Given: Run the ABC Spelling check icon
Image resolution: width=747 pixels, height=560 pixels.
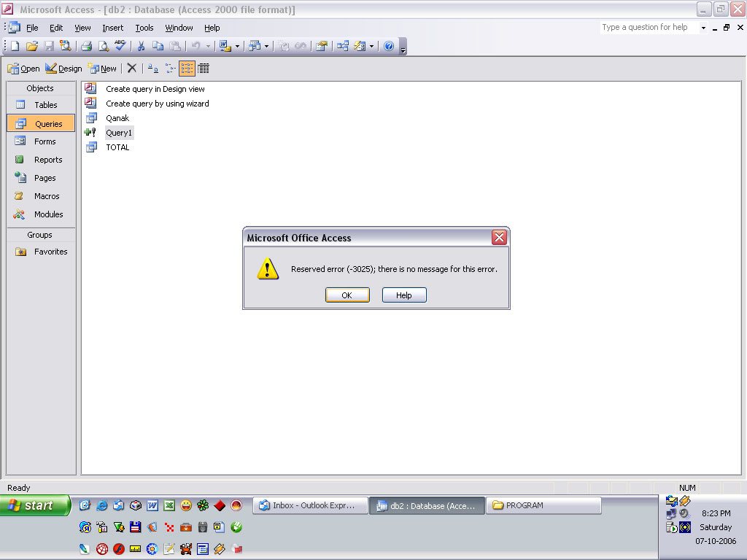Looking at the screenshot, I should click(120, 46).
